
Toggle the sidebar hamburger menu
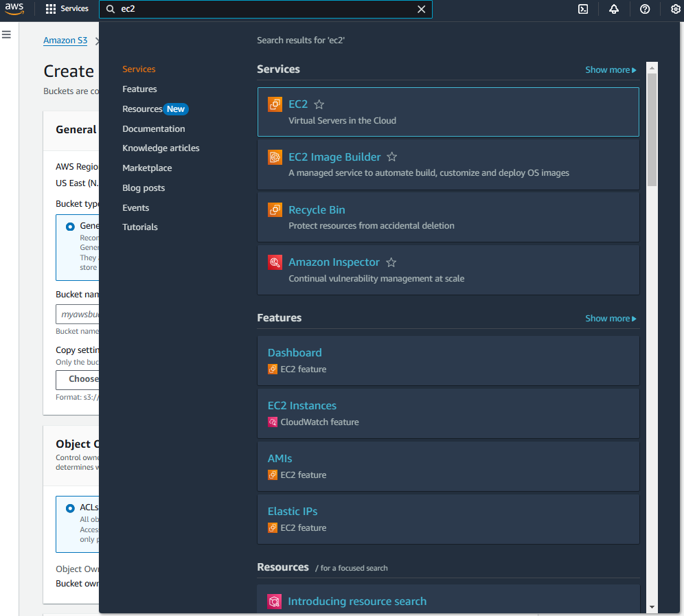[x=6, y=34]
